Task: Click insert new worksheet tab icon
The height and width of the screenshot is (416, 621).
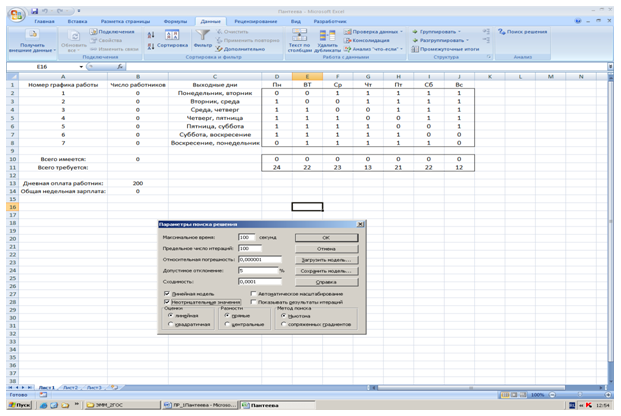Action: pos(114,387)
